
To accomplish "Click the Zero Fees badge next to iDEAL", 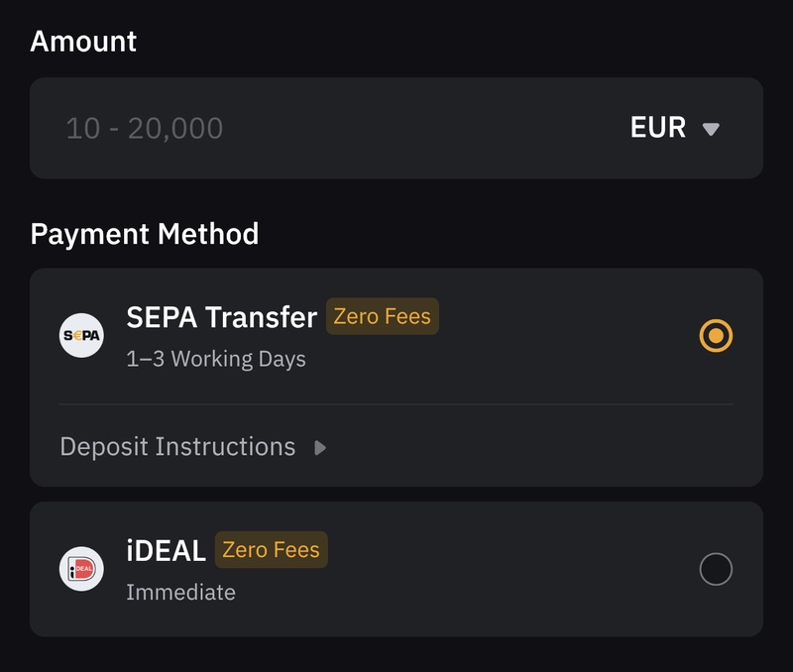I will pyautogui.click(x=271, y=550).
